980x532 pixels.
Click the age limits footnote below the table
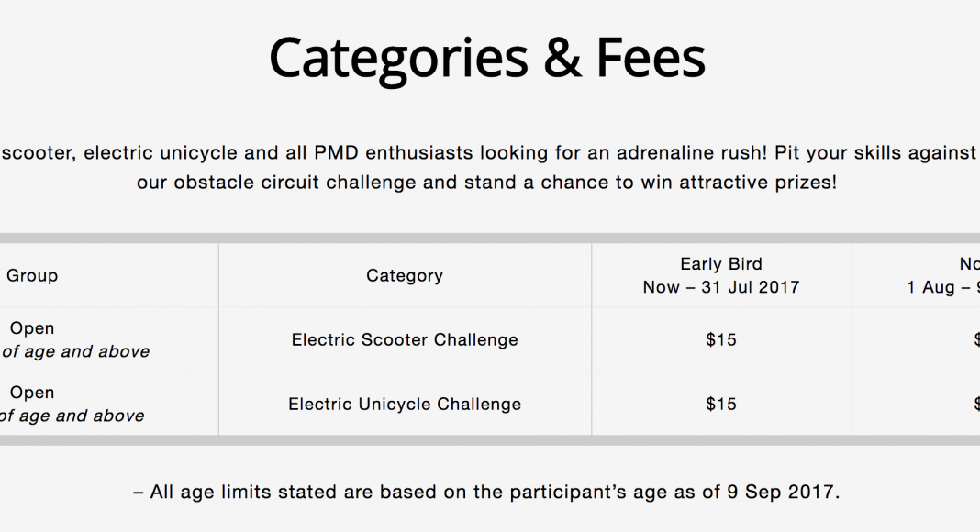(x=487, y=493)
